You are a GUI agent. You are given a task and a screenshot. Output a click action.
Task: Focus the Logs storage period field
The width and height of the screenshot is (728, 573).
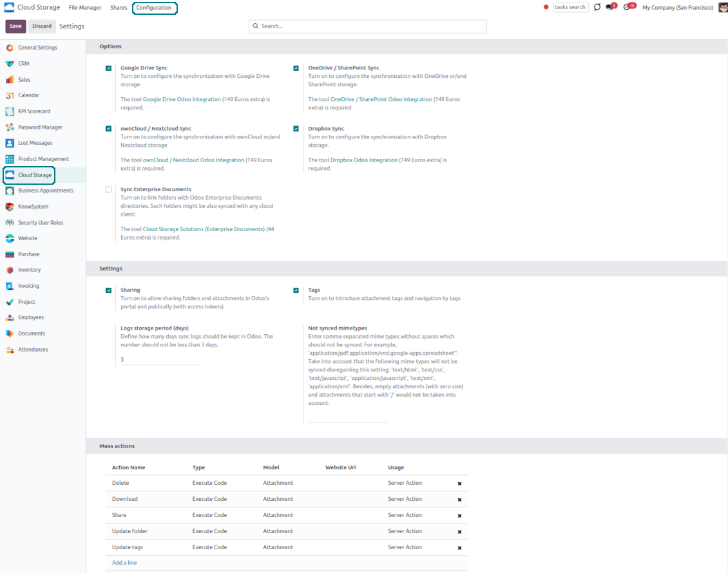[160, 359]
